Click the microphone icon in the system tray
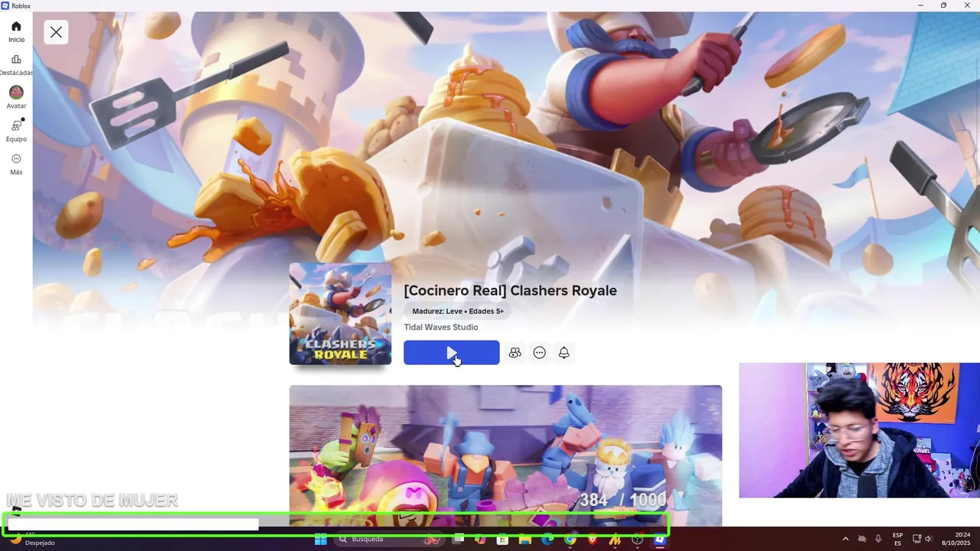Screen dimensions: 980x551 [x=878, y=540]
